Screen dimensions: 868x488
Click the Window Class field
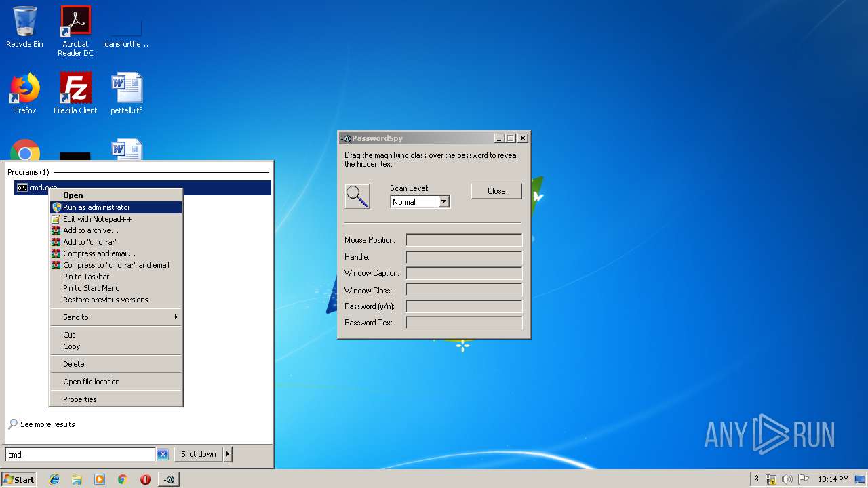point(464,290)
